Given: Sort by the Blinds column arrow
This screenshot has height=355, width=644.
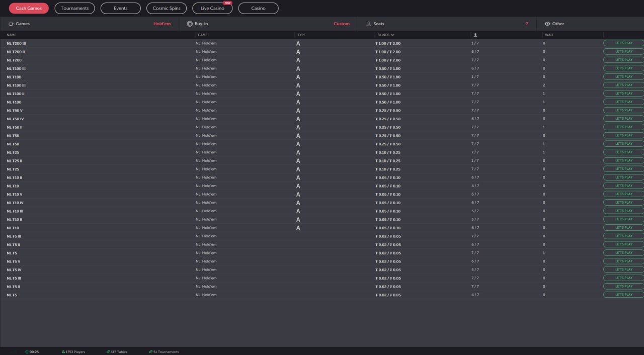Looking at the screenshot, I should tap(392, 35).
